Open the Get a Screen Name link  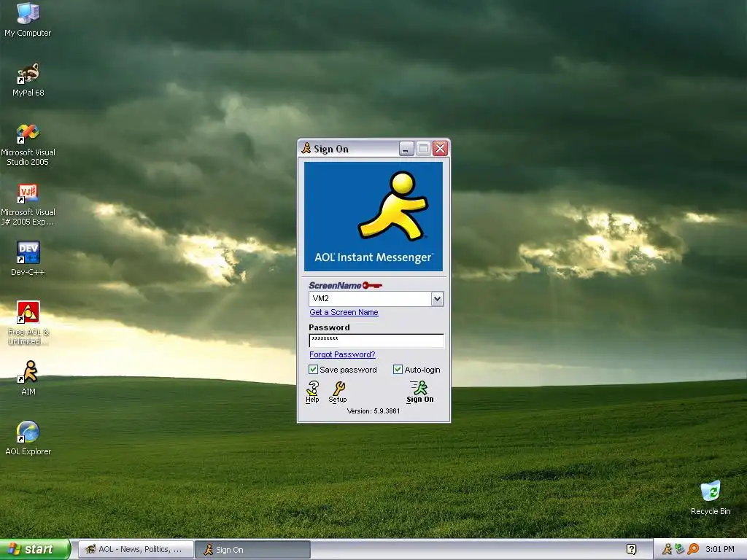coord(344,312)
